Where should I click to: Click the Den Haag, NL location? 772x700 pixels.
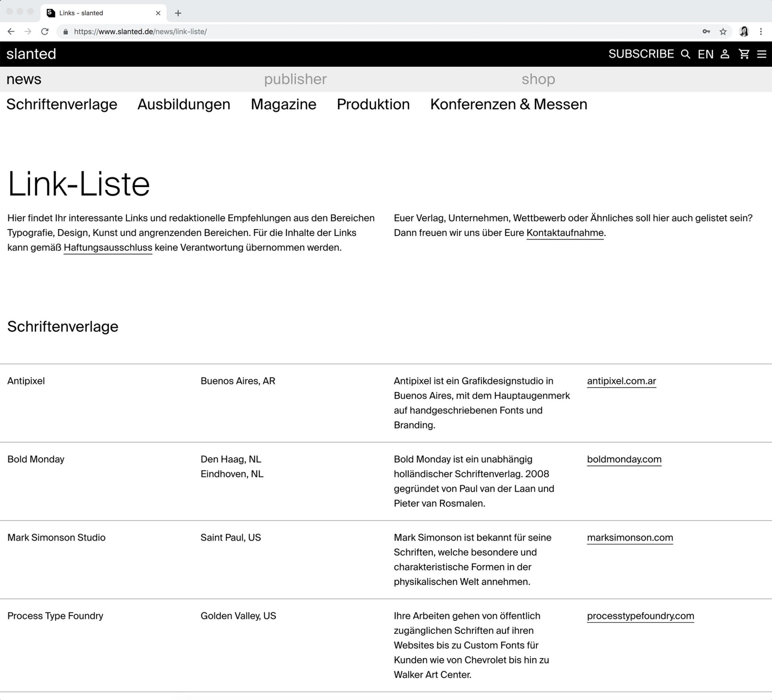(x=231, y=460)
